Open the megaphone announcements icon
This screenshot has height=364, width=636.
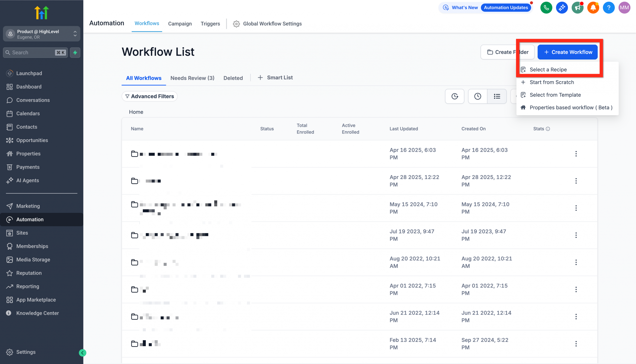[x=577, y=7]
